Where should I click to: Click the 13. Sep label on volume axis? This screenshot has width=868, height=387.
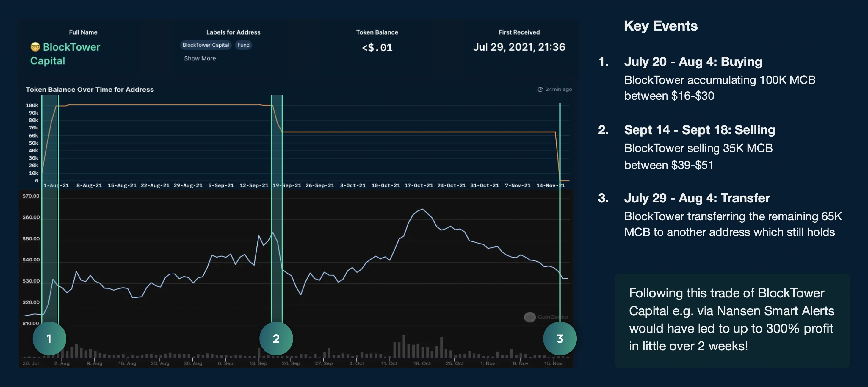coord(258,363)
